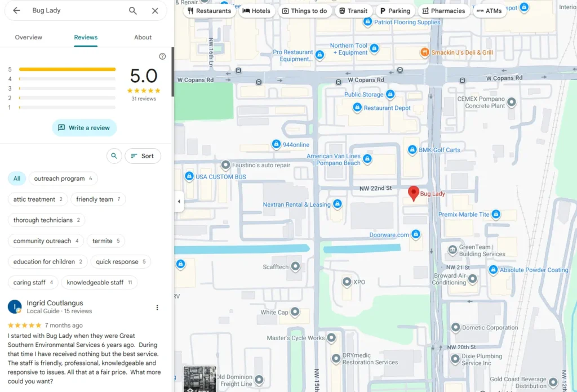Filter reviews by knowledgeable staff
This screenshot has height=392, width=577.
point(99,282)
